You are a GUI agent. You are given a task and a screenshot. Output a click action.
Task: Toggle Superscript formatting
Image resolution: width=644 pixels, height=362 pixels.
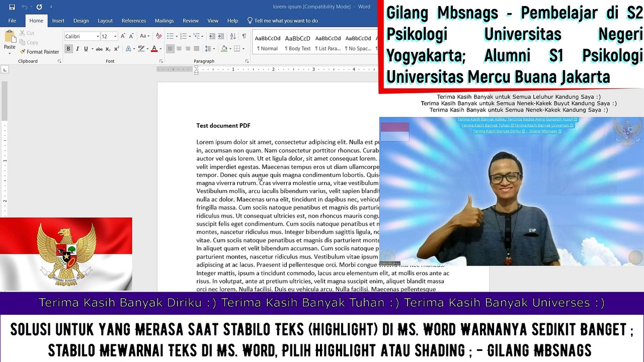117,49
